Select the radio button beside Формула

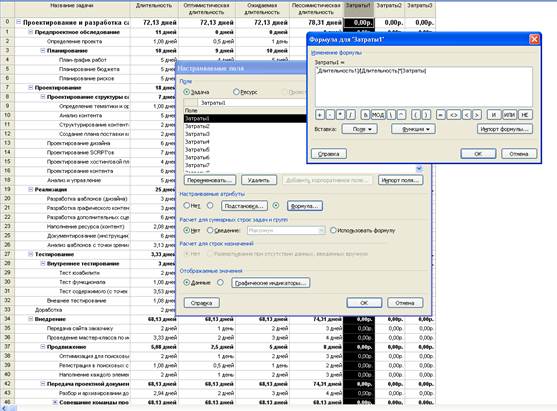point(276,205)
